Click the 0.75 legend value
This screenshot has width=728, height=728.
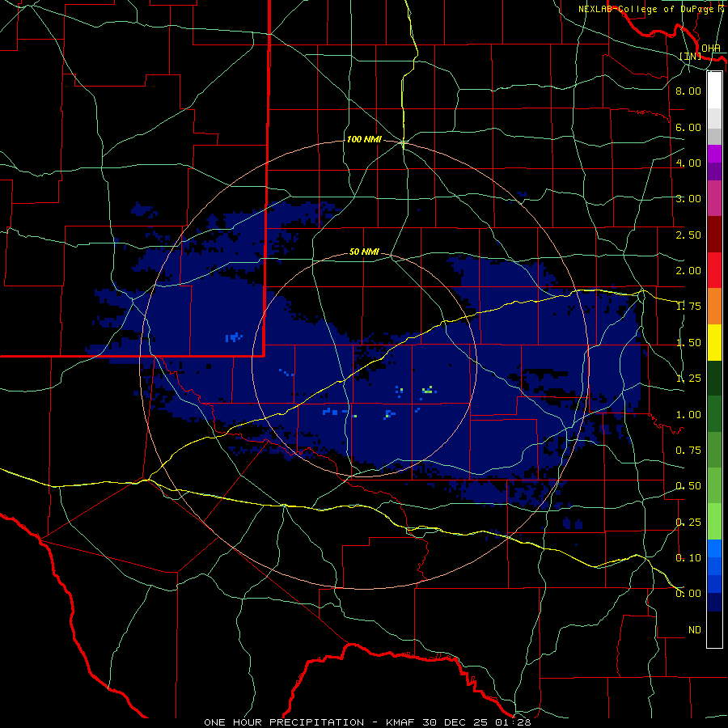tap(688, 451)
